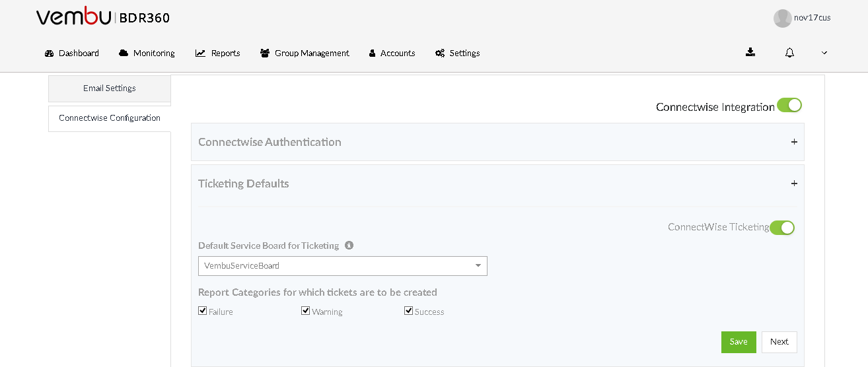Click the user avatar for nov17cus
The image size is (868, 367).
click(783, 18)
